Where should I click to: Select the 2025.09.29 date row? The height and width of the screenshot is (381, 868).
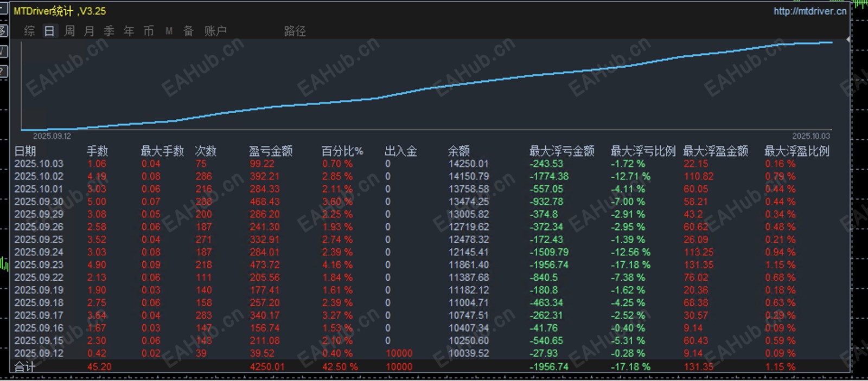39,214
